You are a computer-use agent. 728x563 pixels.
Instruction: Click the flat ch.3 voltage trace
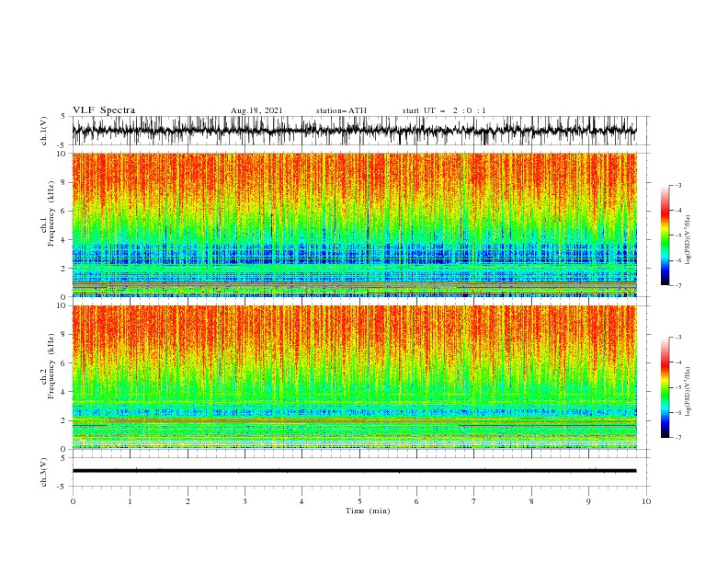354,471
